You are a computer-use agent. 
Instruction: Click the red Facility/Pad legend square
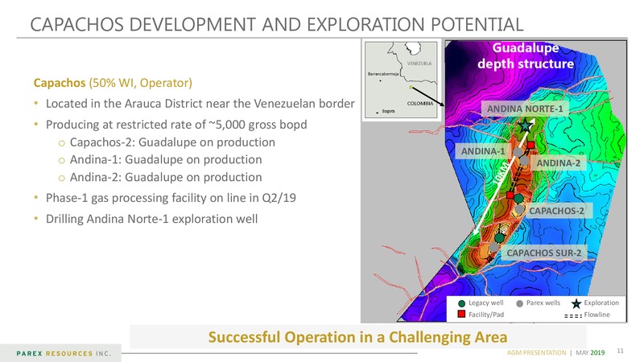point(461,315)
